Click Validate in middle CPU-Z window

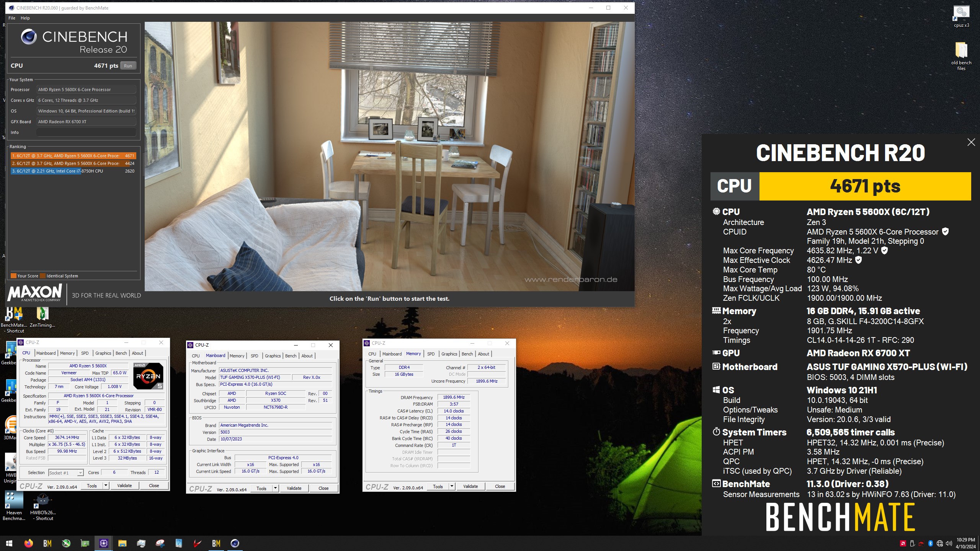pyautogui.click(x=294, y=489)
